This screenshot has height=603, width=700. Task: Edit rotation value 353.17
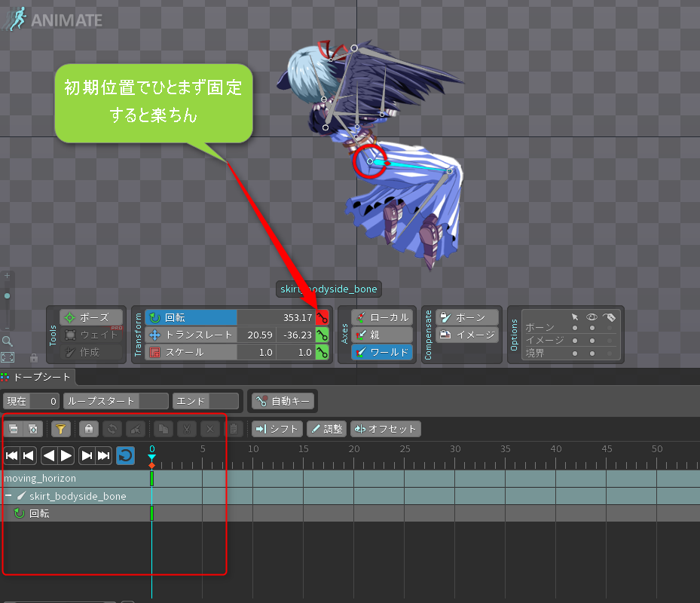tap(277, 317)
